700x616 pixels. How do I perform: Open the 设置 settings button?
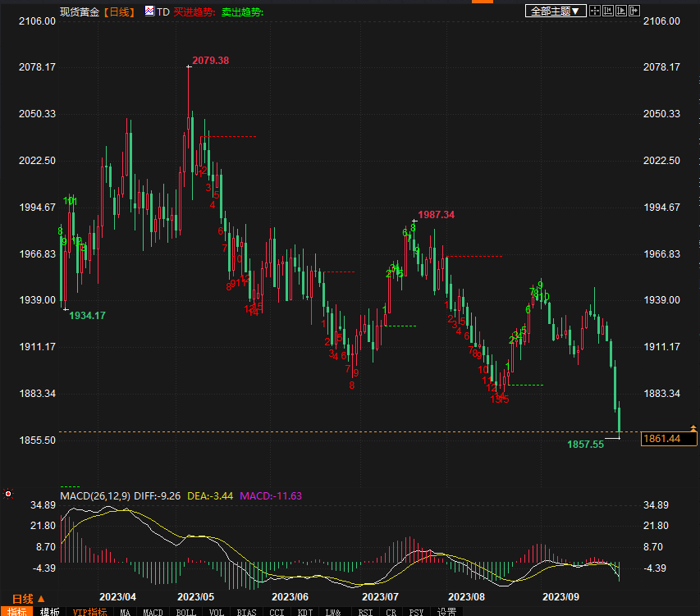point(446,611)
